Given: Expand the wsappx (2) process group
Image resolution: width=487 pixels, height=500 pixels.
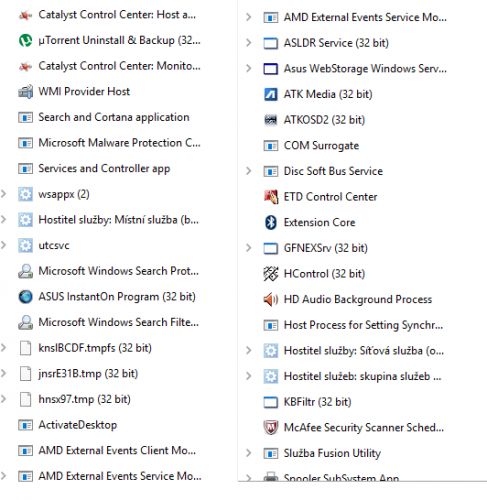Looking at the screenshot, I should (x=4, y=194).
